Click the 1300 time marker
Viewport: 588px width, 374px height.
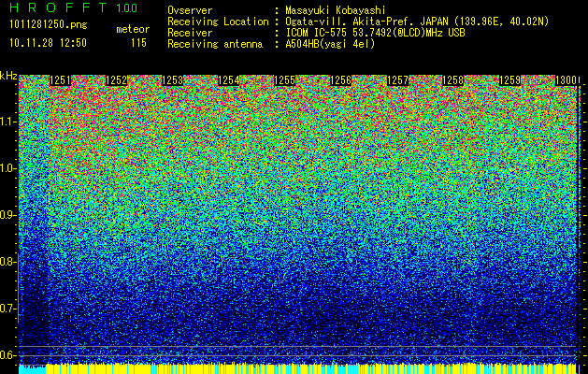(x=566, y=80)
